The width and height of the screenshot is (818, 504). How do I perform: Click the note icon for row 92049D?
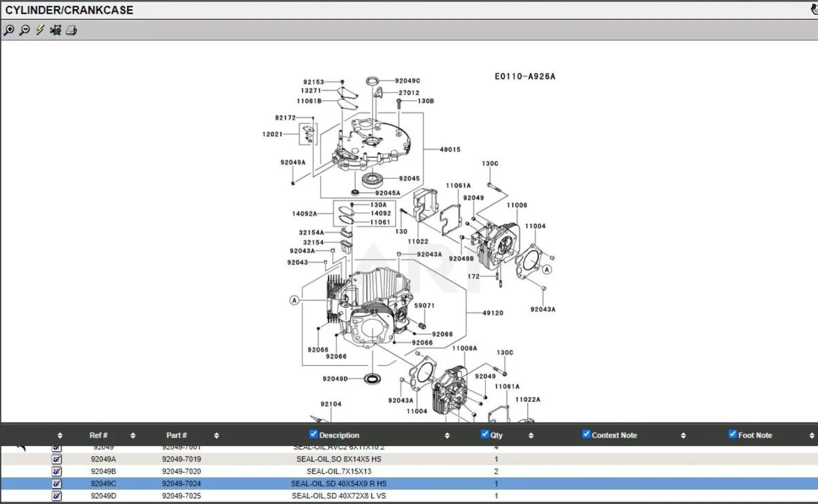pos(57,495)
